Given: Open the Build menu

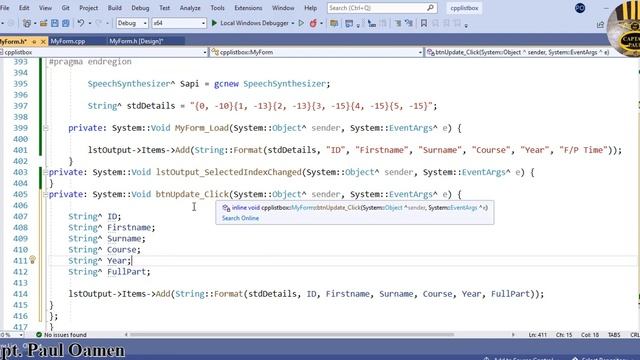Looking at the screenshot, I should point(115,8).
